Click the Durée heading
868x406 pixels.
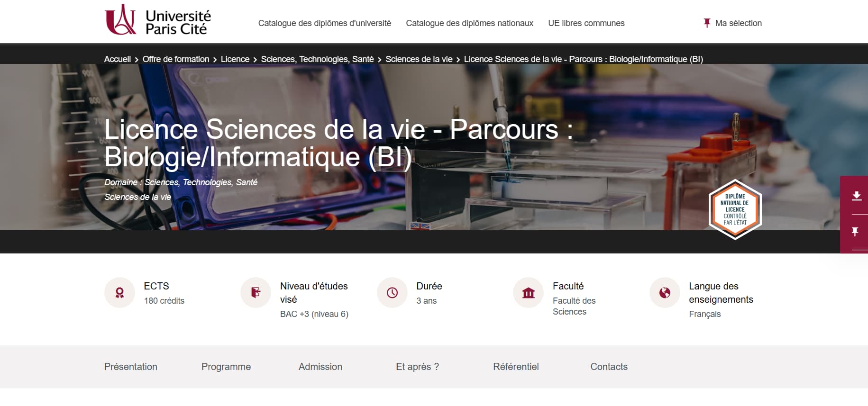click(x=429, y=286)
